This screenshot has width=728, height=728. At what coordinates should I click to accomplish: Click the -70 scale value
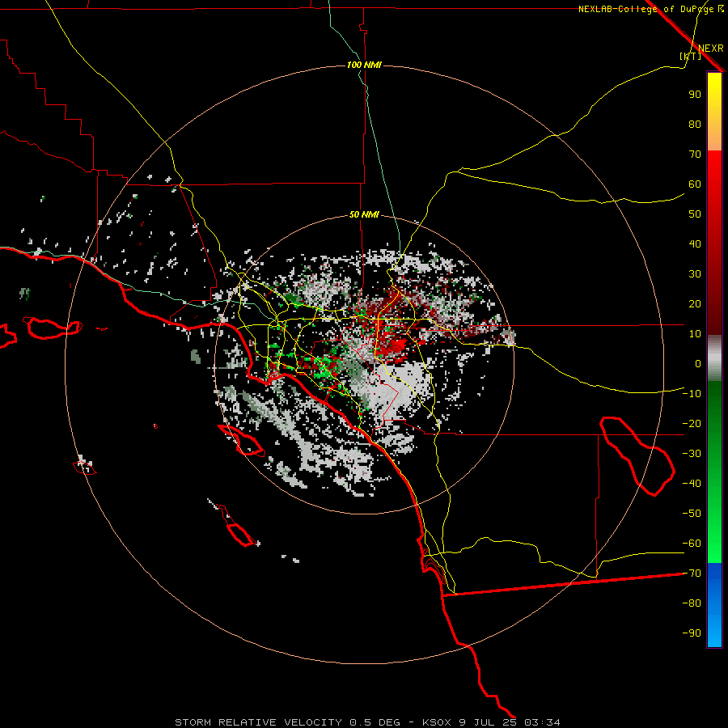click(x=692, y=574)
